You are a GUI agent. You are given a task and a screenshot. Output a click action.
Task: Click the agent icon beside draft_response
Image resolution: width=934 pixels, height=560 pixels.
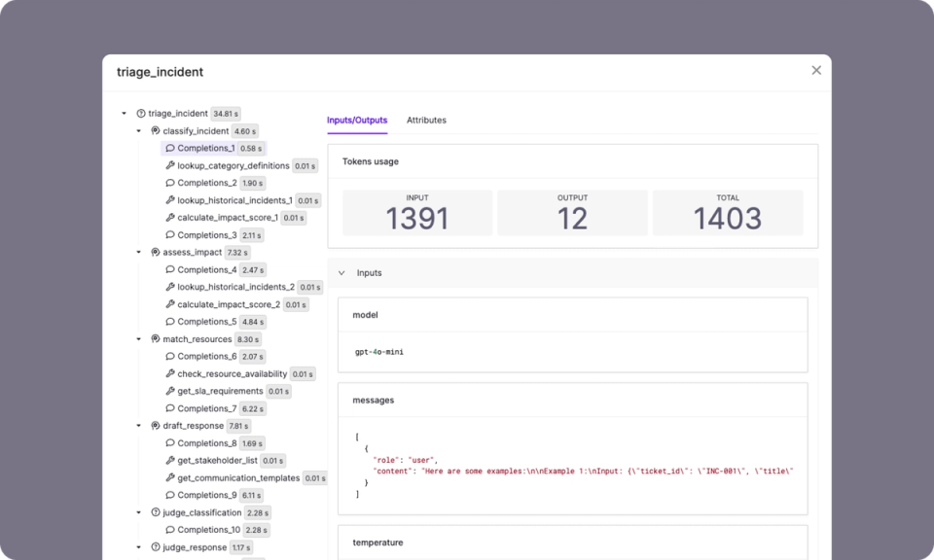pos(154,425)
